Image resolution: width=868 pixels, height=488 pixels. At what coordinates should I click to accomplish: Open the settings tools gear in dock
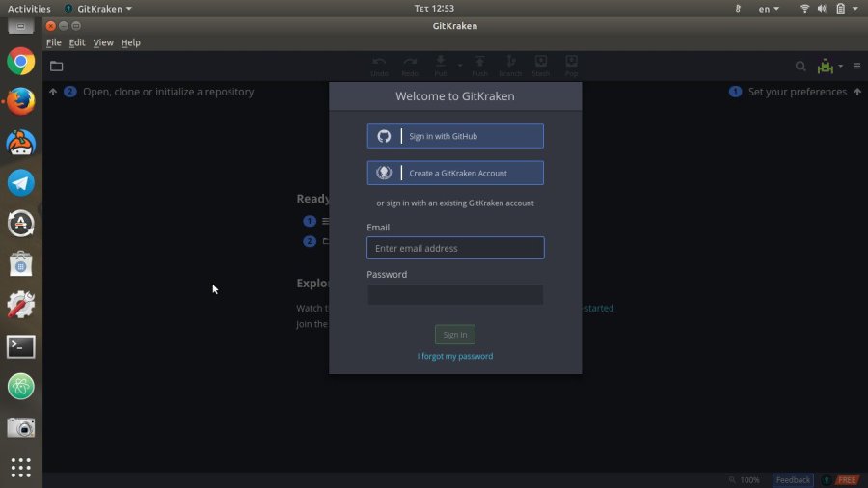pyautogui.click(x=21, y=305)
